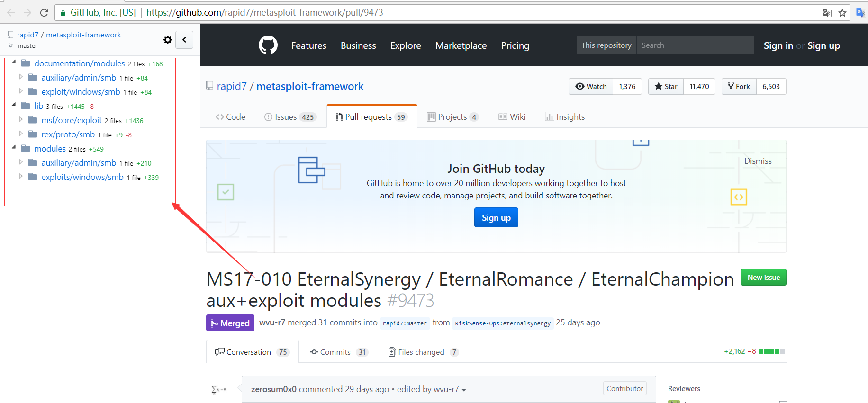Click the blue Sign up button in the banner

(496, 218)
